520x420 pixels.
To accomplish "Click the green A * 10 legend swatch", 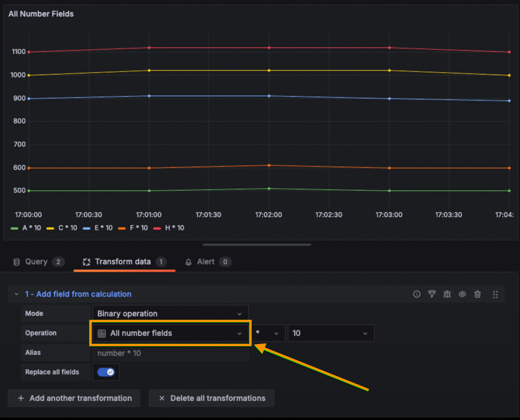I will 14,228.
